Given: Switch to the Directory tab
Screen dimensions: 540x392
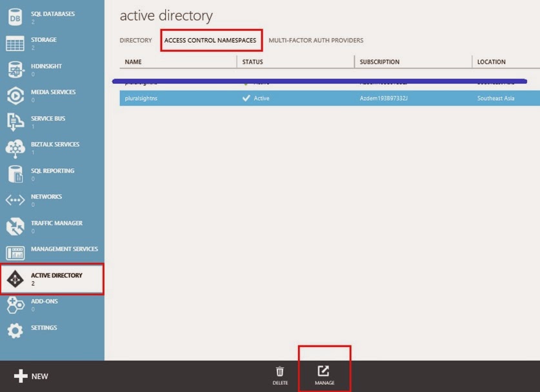Looking at the screenshot, I should click(135, 41).
